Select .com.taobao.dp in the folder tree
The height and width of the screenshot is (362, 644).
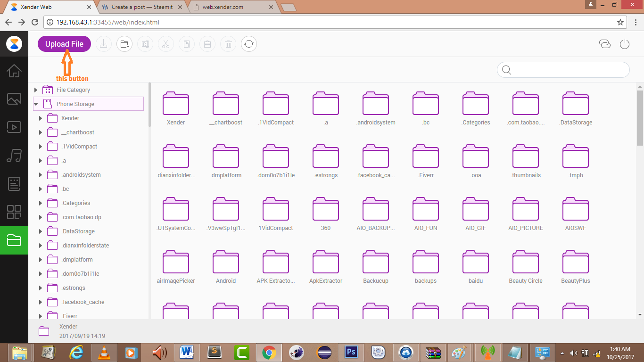pos(81,217)
